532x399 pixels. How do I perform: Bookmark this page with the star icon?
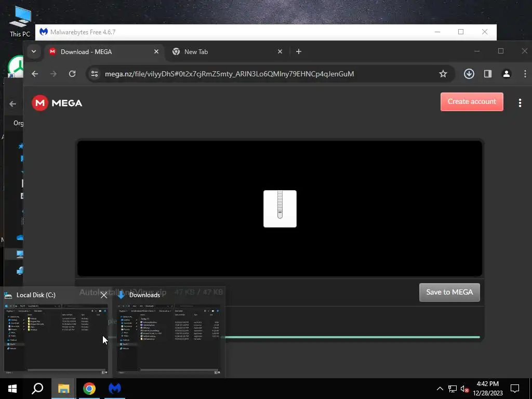coord(443,74)
